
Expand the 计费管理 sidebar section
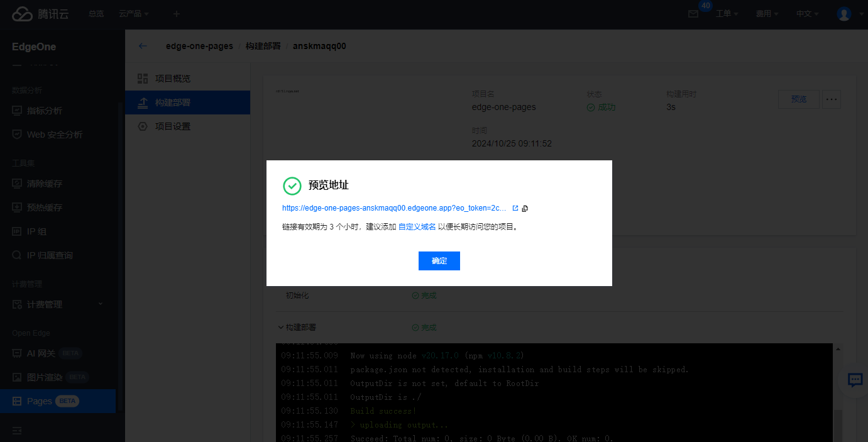[x=58, y=304]
